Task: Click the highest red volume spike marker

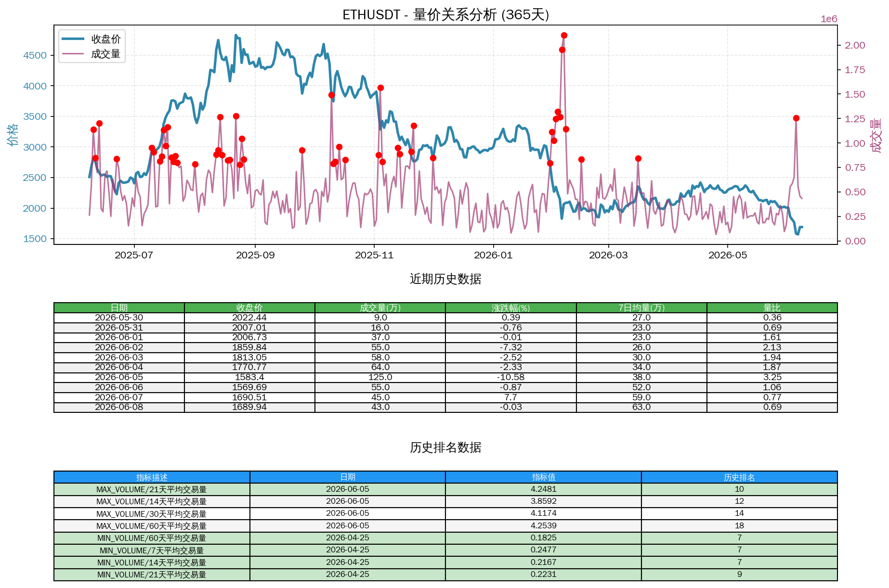Action: pyautogui.click(x=564, y=35)
